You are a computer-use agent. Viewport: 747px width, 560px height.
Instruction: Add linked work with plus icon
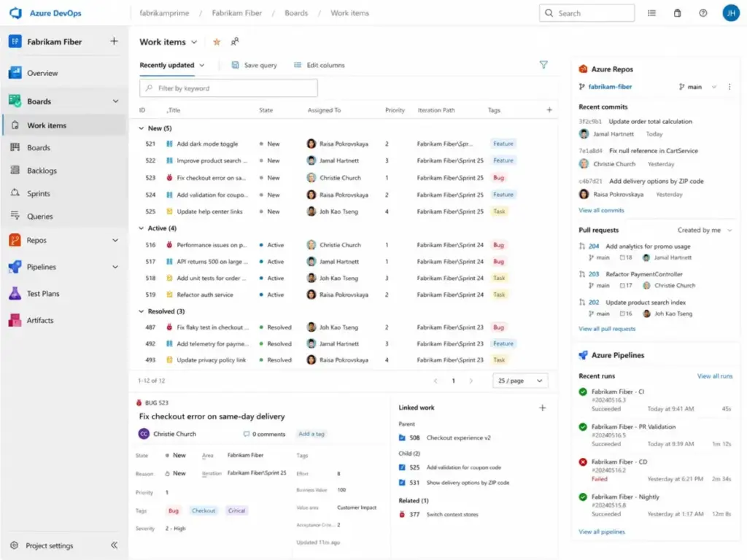tap(542, 408)
